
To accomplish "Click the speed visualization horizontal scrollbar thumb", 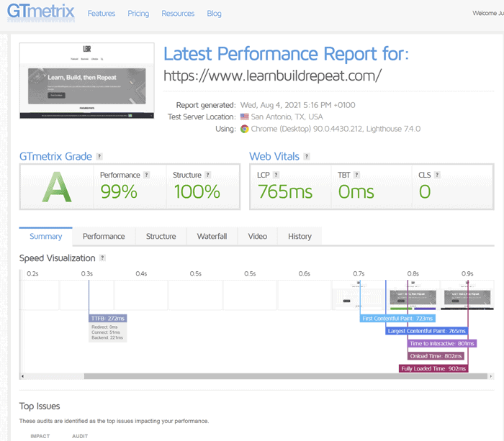I will (x=286, y=376).
